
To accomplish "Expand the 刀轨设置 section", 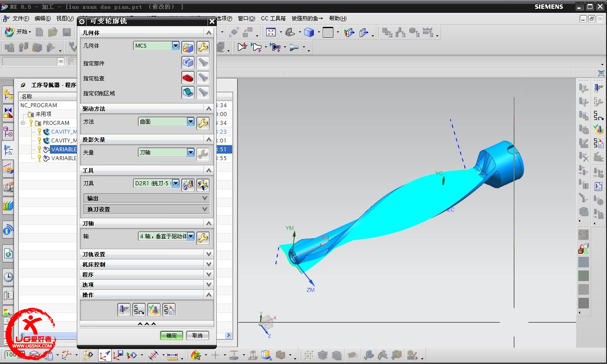I will coord(147,254).
